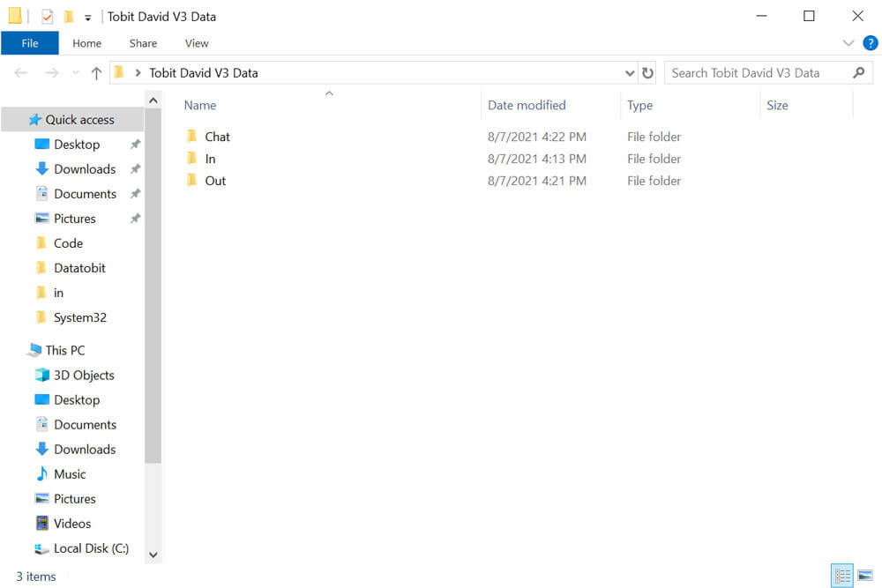Switch to the View ribbon tab
Viewport: 882px width, 588px height.
(x=197, y=43)
